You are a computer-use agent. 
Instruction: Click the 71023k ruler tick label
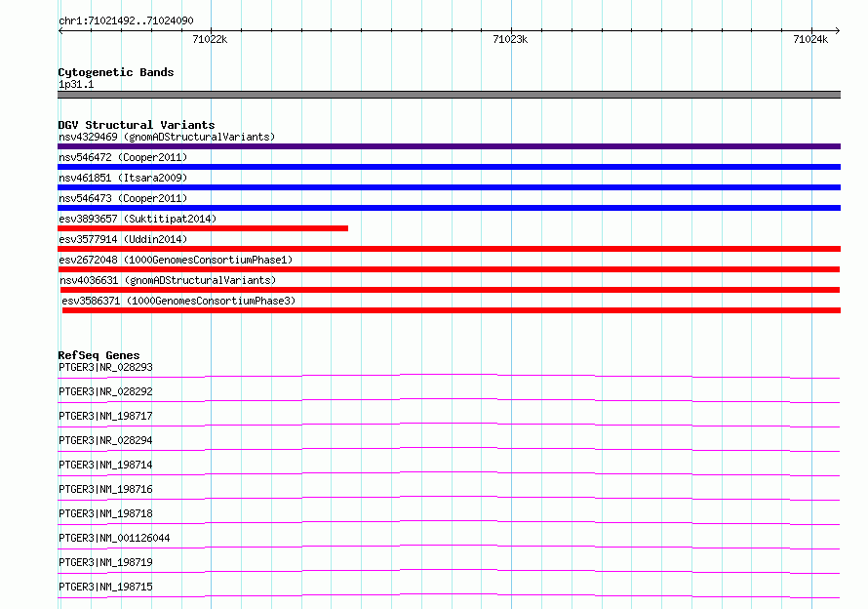[x=510, y=39]
